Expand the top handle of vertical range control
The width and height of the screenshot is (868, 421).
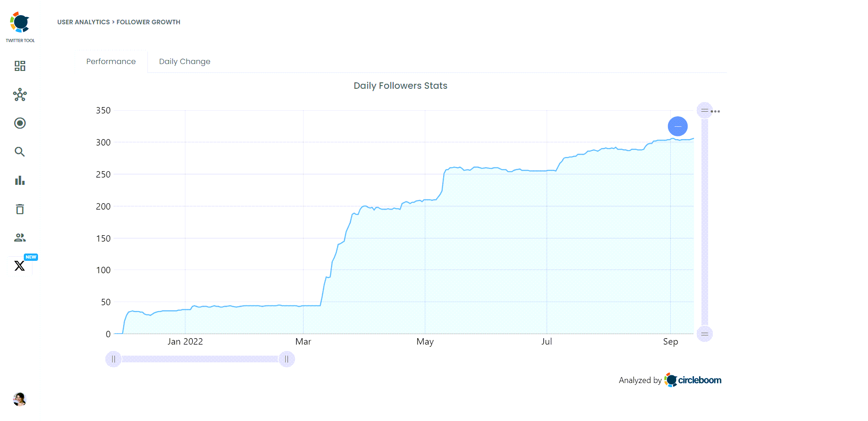point(704,110)
